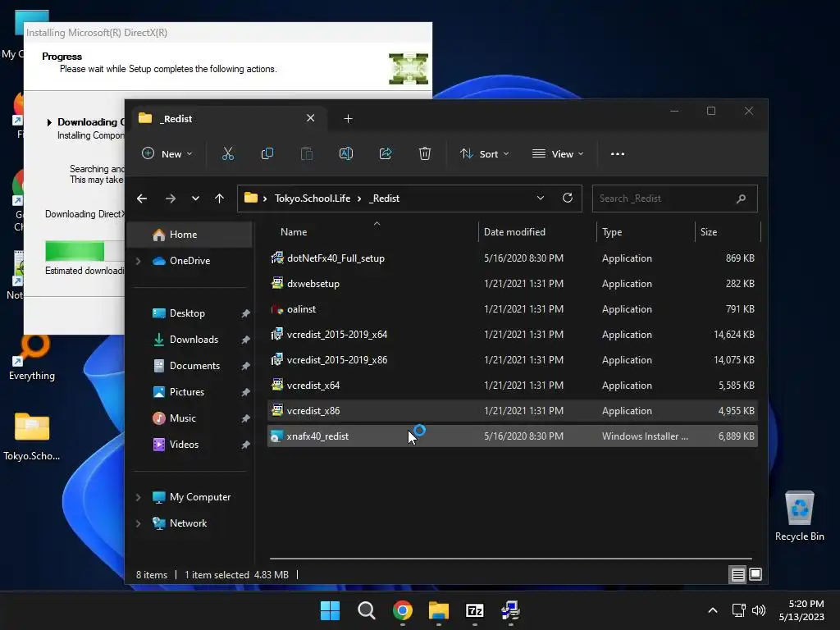Viewport: 840px width, 630px height.
Task: Click the DirectX download progress bar
Action: 84,251
